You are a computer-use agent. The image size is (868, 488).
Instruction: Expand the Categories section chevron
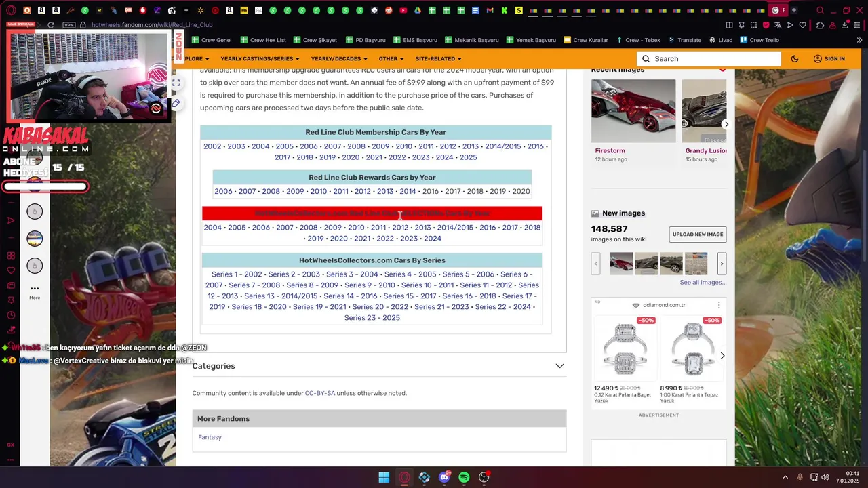point(559,366)
